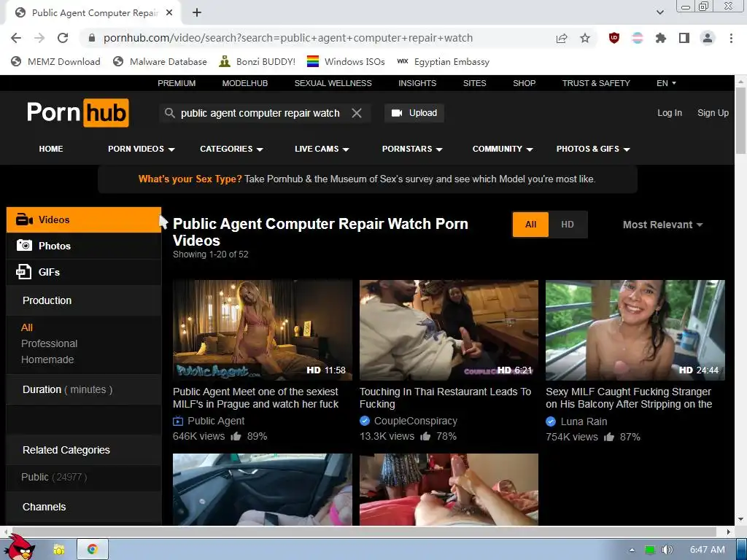Show hidden system tray icons
This screenshot has height=560, width=747.
point(632,550)
